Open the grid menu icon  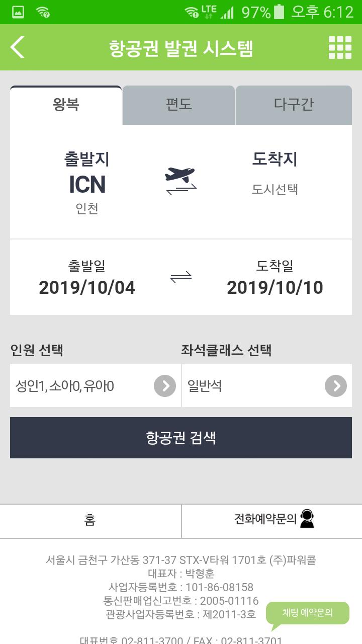pyautogui.click(x=340, y=48)
